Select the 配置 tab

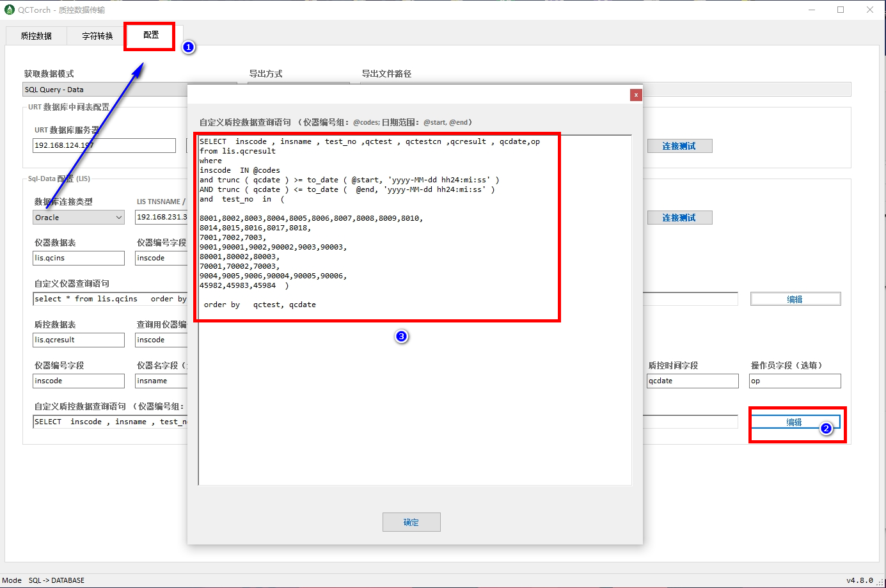(151, 35)
